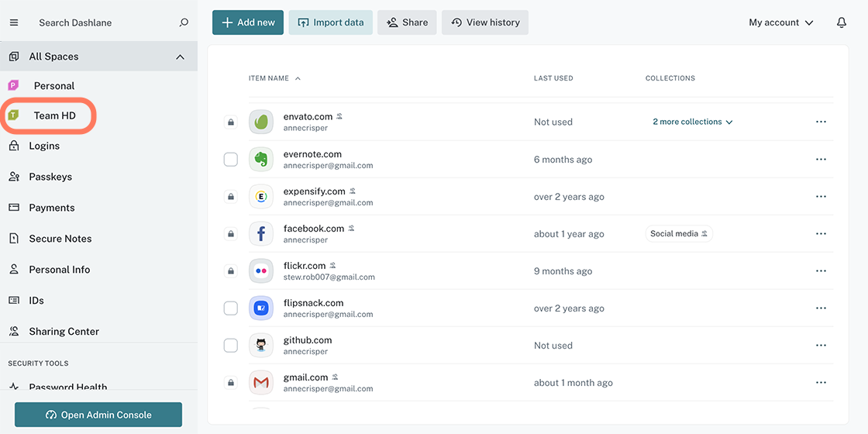The image size is (868, 434).
Task: Open more options for envato.com
Action: 821,122
